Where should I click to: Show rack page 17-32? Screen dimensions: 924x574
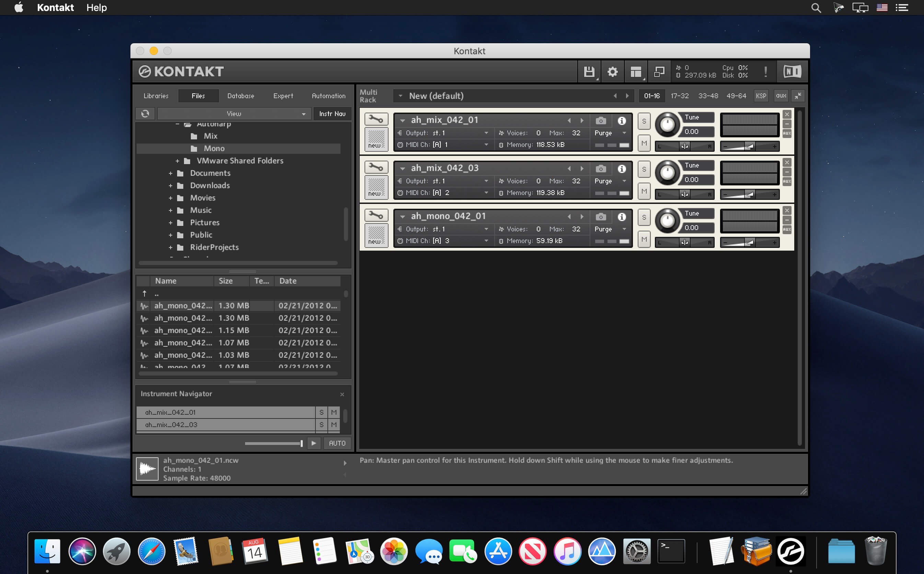(x=679, y=96)
